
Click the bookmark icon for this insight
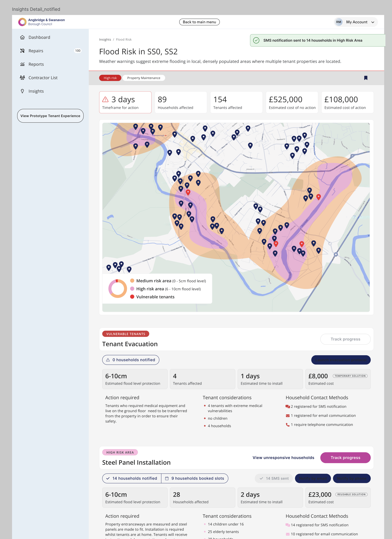[366, 78]
